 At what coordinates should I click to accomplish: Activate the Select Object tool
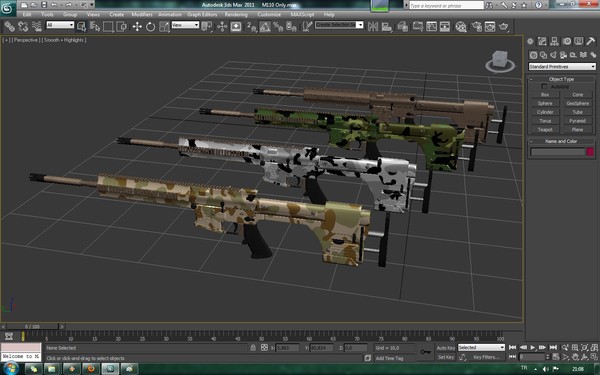[x=81, y=26]
